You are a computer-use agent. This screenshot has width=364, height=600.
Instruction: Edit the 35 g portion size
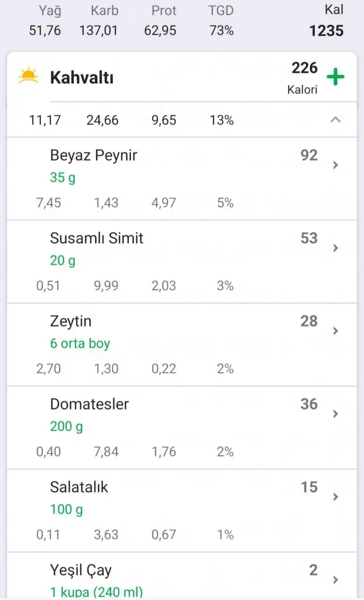click(x=63, y=178)
